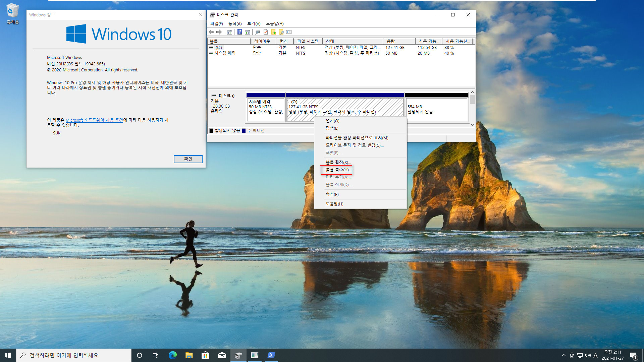Select 열기(O) in the context menu
Screen dimensions: 644x362
click(360, 121)
